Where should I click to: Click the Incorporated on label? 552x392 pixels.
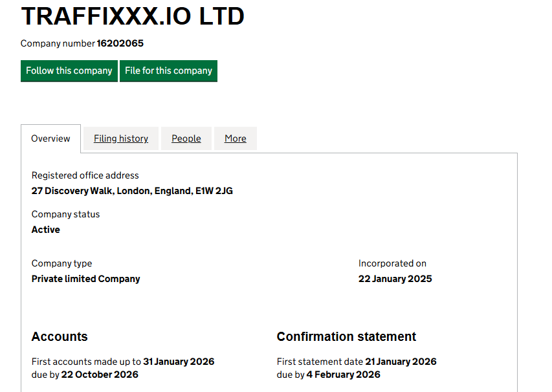coord(392,263)
